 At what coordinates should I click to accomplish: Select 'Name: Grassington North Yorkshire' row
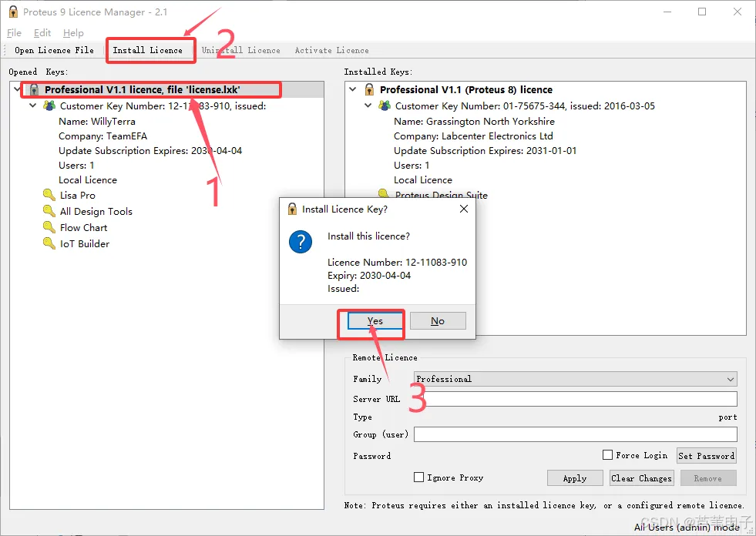474,121
